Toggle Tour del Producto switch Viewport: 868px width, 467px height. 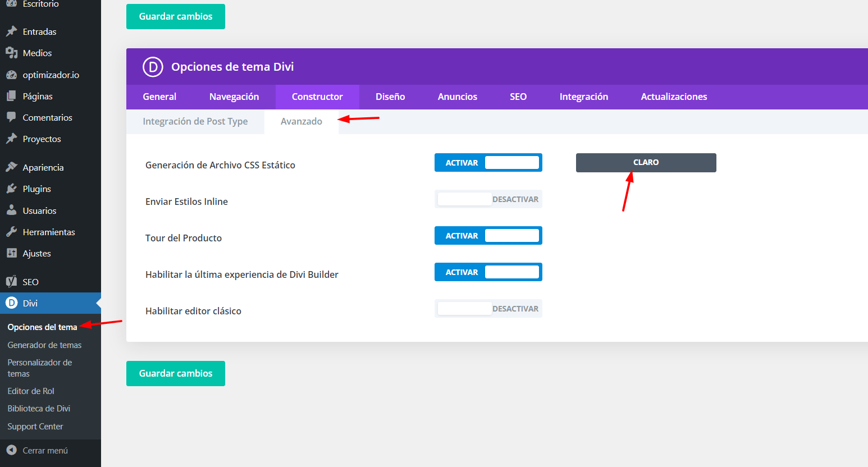click(488, 236)
